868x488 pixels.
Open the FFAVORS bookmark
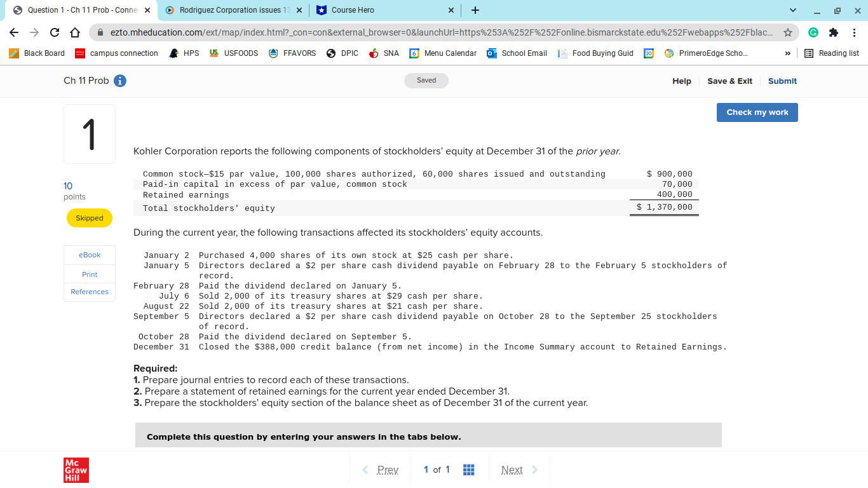click(x=292, y=53)
